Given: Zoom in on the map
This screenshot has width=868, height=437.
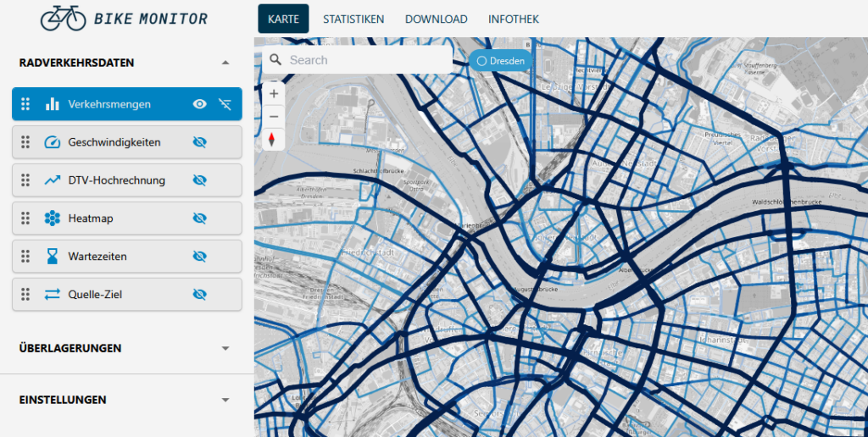Looking at the screenshot, I should click(x=274, y=94).
